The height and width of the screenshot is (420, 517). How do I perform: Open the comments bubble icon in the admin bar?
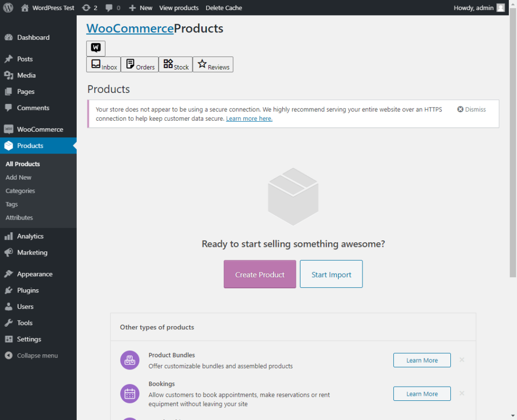(x=113, y=8)
